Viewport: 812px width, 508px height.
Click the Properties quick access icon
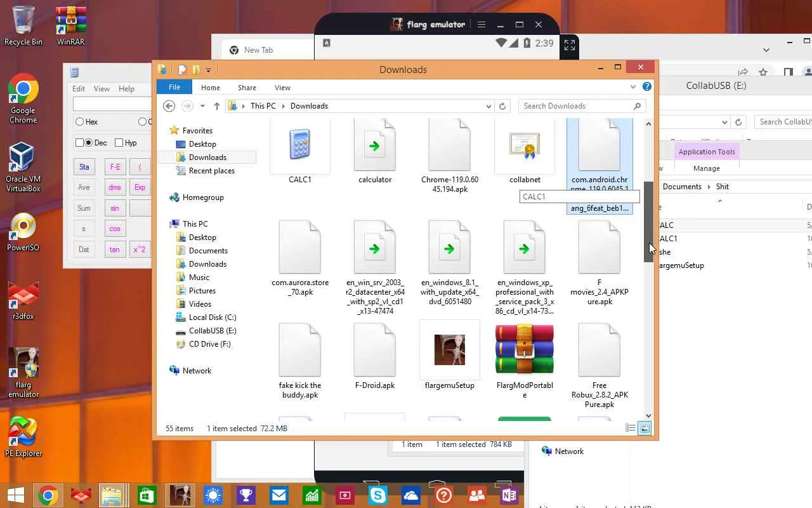[x=182, y=70]
